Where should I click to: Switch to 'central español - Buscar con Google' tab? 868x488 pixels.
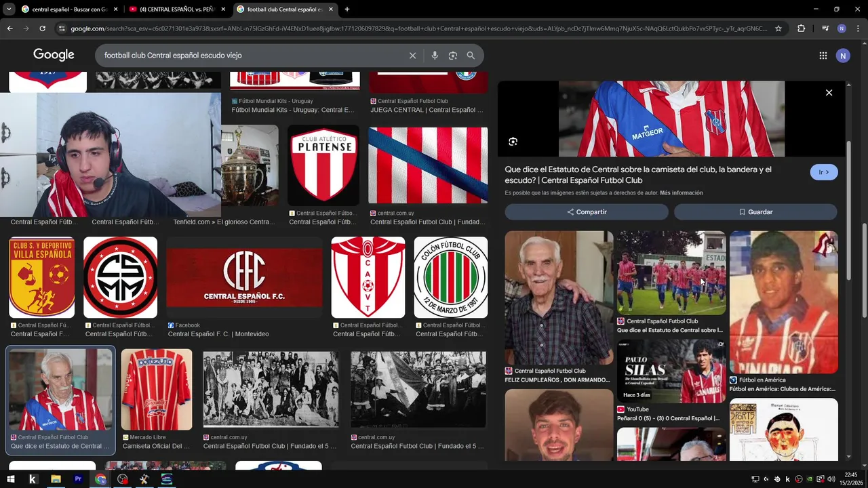(70, 9)
